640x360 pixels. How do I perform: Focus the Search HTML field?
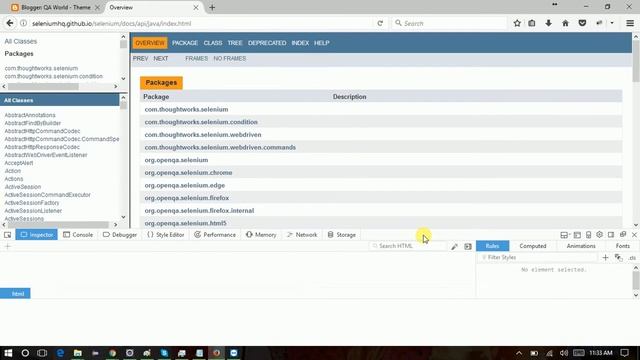pos(408,246)
